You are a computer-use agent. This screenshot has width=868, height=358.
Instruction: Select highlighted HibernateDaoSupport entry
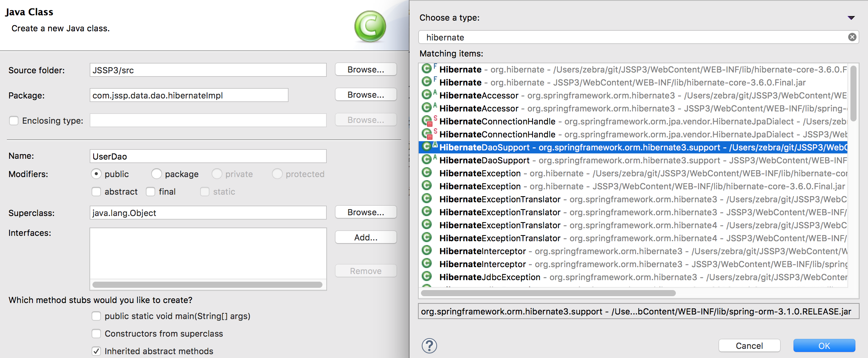pos(633,147)
